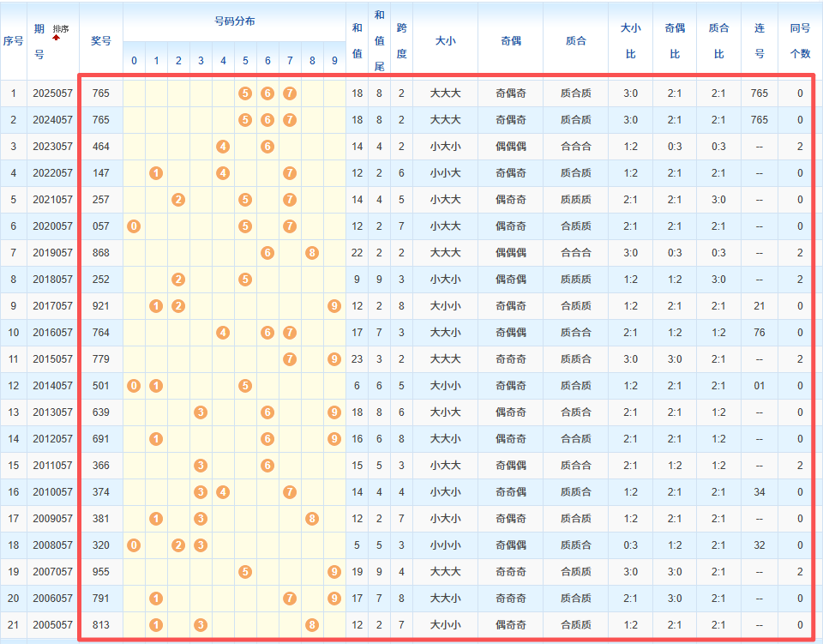Click orange ball 0 in row 2020057
The height and width of the screenshot is (644, 823).
[134, 226]
